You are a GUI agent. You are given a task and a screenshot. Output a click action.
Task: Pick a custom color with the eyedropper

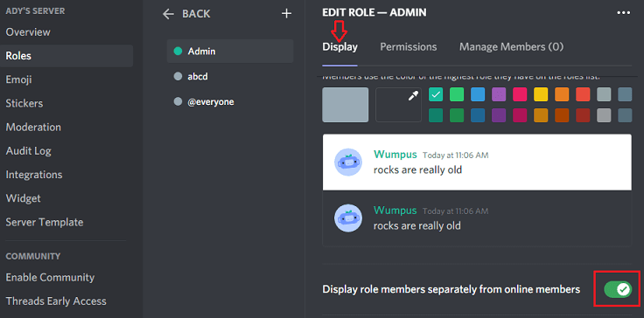click(x=413, y=97)
